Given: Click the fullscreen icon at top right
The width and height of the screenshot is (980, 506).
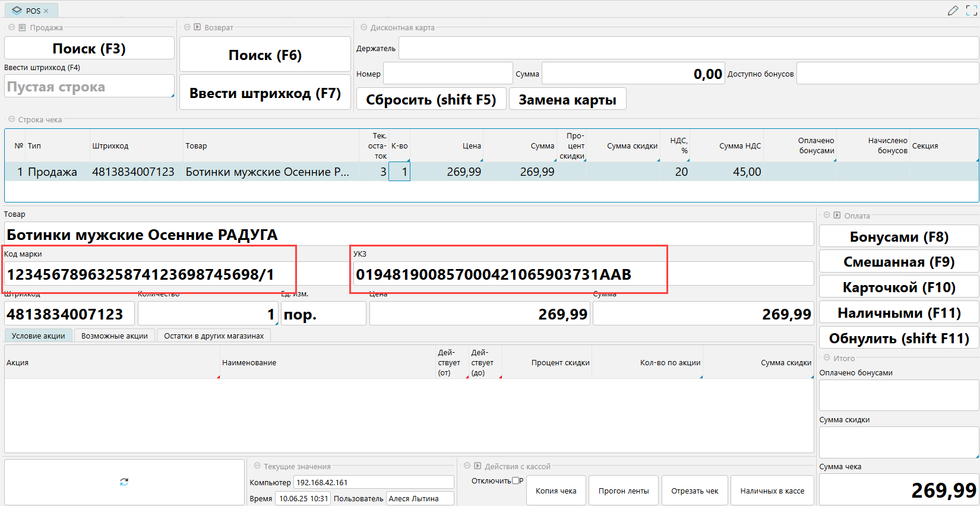Looking at the screenshot, I should 972,11.
